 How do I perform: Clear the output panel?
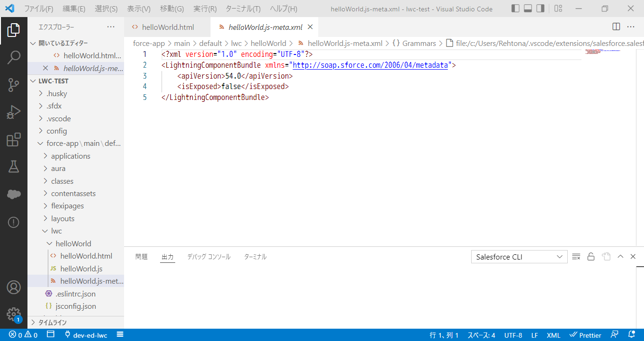(576, 257)
